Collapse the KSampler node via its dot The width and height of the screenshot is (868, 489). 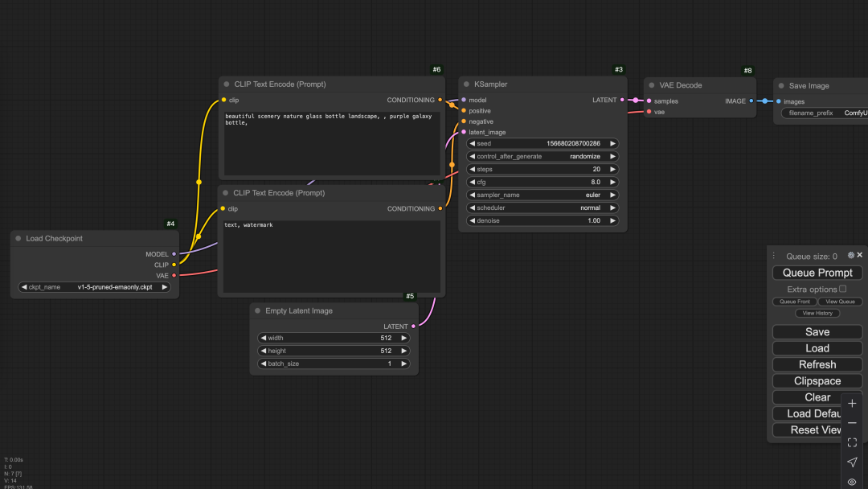(466, 84)
